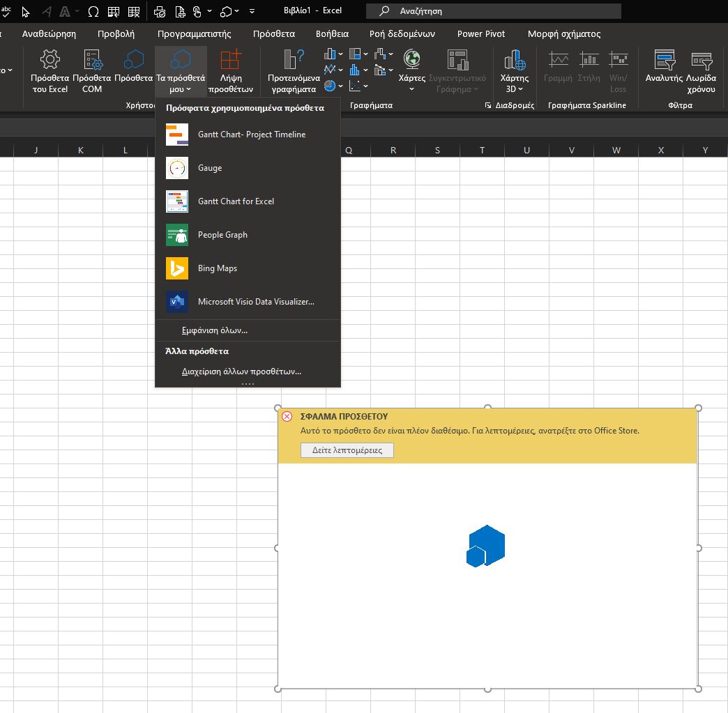This screenshot has height=713, width=728.
Task: Switch to the Αναθεώρηση tab
Action: (50, 34)
